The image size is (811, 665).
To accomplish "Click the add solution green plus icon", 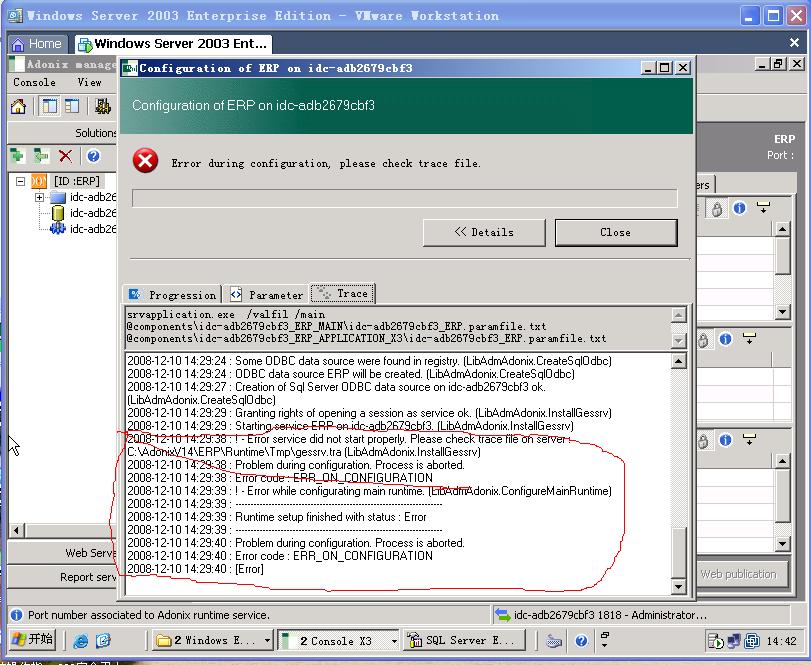I will click(x=17, y=156).
